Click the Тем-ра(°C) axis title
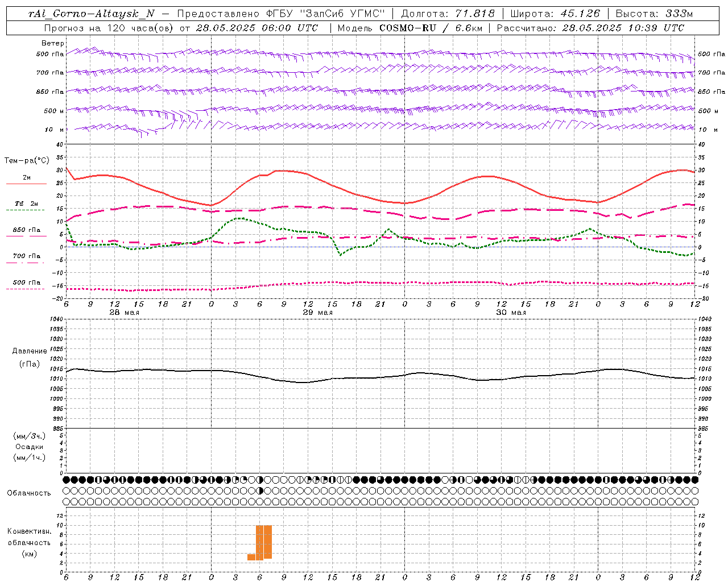 point(27,161)
